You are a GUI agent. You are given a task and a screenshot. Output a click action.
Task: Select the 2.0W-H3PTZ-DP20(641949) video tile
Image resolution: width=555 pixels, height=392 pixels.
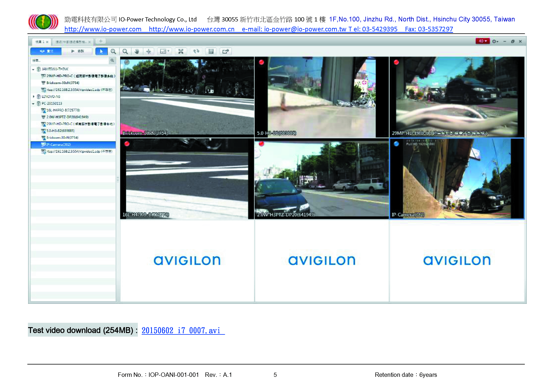pos(322,179)
